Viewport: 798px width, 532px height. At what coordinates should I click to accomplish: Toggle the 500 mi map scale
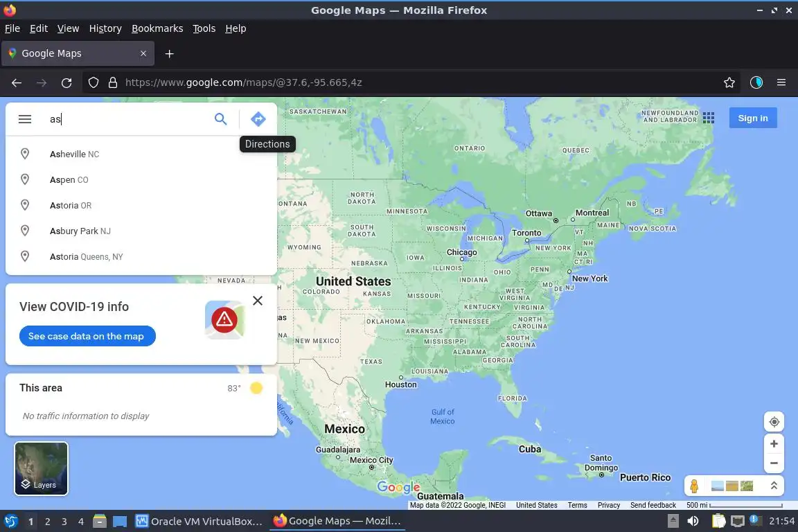(734, 505)
